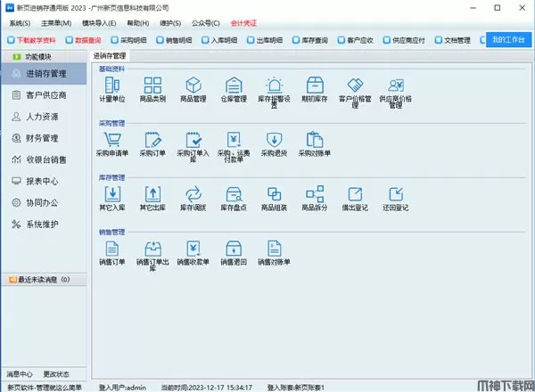This screenshot has height=392, width=535.
Task: Open the 采购、运费付款单 icon
Action: point(234,139)
